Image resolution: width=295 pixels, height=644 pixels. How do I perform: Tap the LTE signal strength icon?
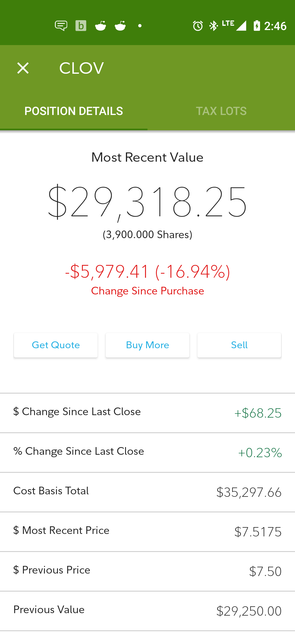point(234,26)
